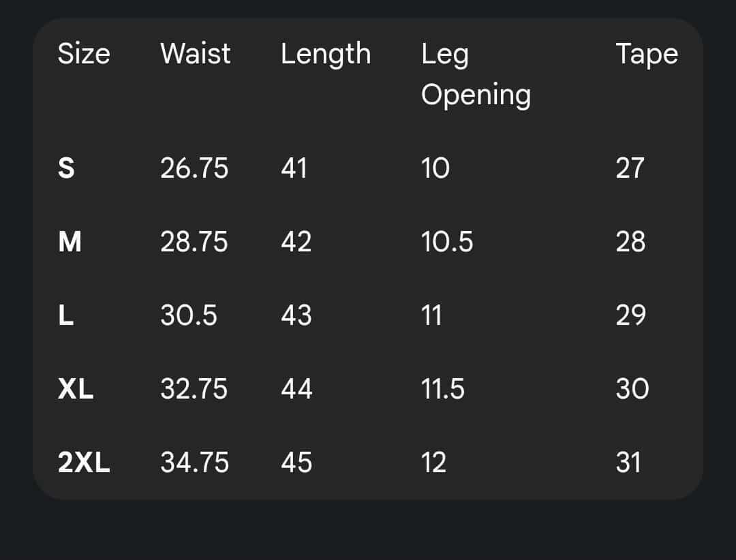This screenshot has height=560, width=736.
Task: Select the 11.5 leg opening value
Action: 443,389
